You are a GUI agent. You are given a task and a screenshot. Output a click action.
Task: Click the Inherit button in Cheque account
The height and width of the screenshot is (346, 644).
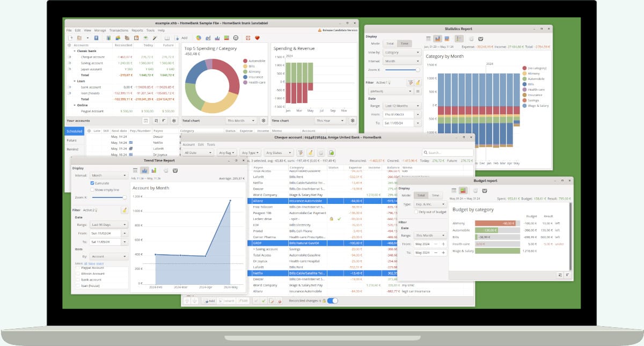[226, 301]
